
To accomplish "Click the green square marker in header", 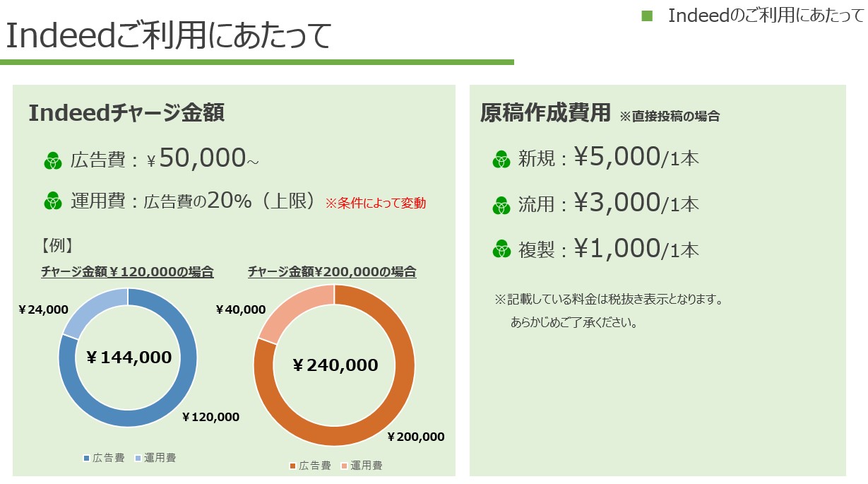I will point(647,16).
